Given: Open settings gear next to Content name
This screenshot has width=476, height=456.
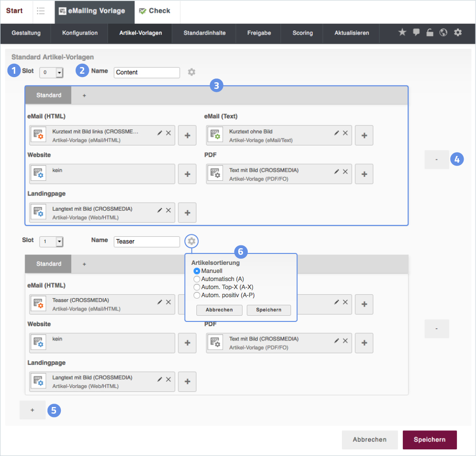Looking at the screenshot, I should (x=191, y=72).
